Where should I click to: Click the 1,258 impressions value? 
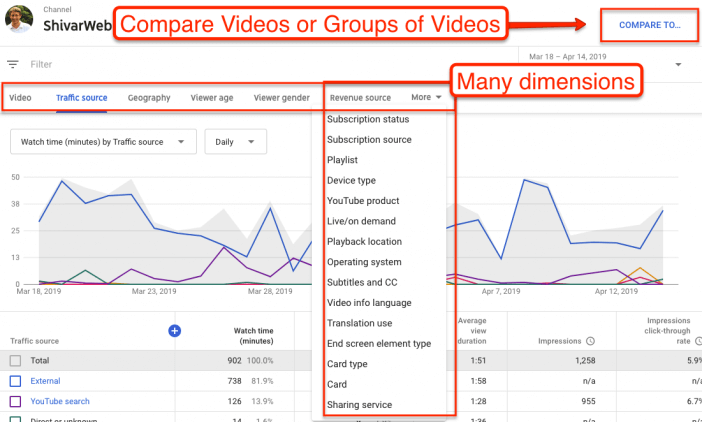(x=585, y=361)
